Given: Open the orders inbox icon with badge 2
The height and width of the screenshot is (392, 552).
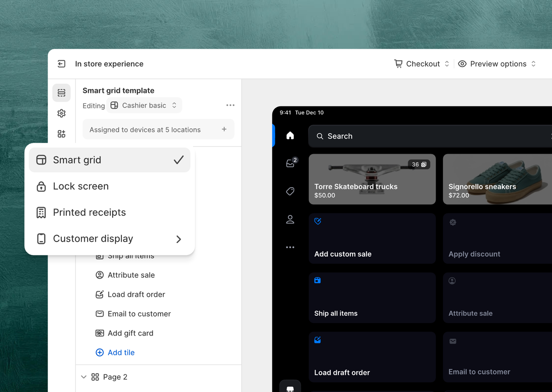Looking at the screenshot, I should pos(290,163).
